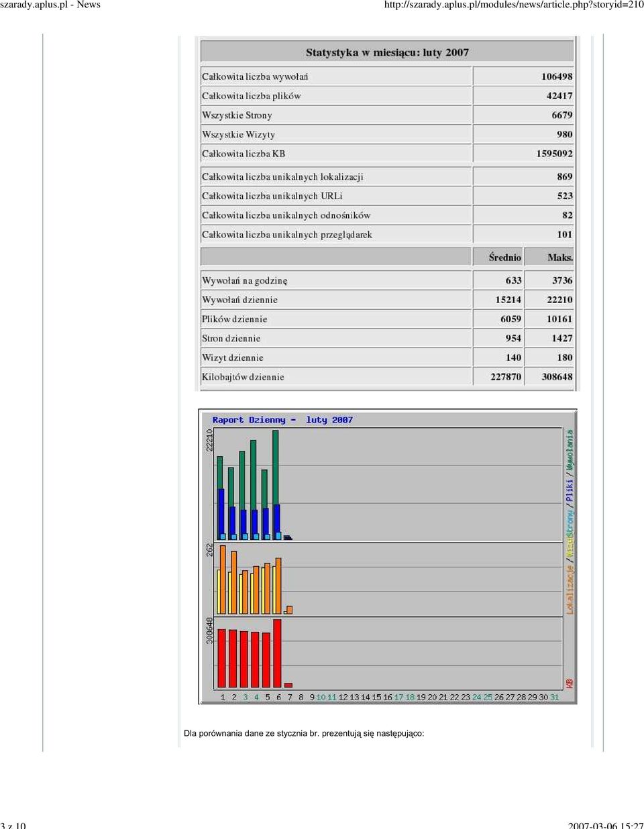Screen dimensions: 644x829
Task: Click the value 869
Action: pos(565,176)
